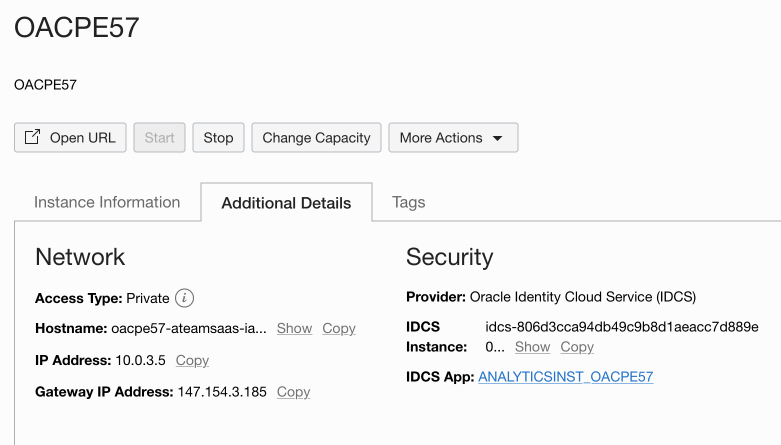Copy the Gateway IP Address
The image size is (781, 445).
pyautogui.click(x=293, y=392)
